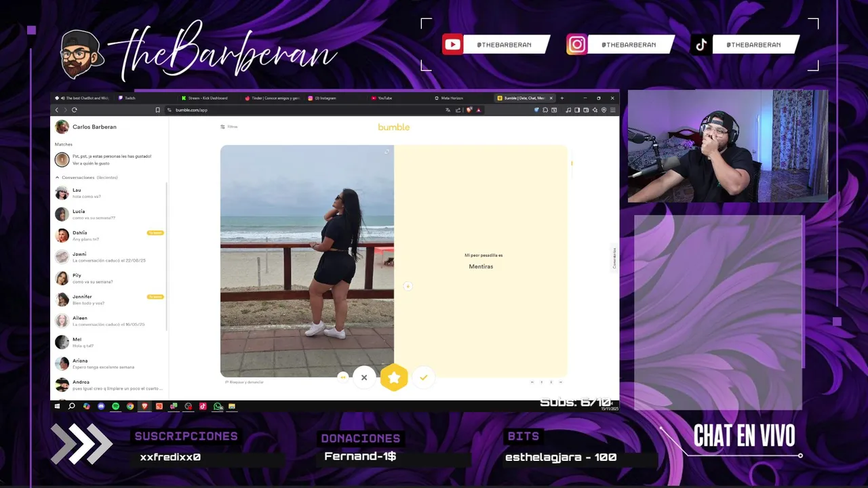Send a SuperSwipe with the star button
868x488 pixels.
click(x=394, y=378)
